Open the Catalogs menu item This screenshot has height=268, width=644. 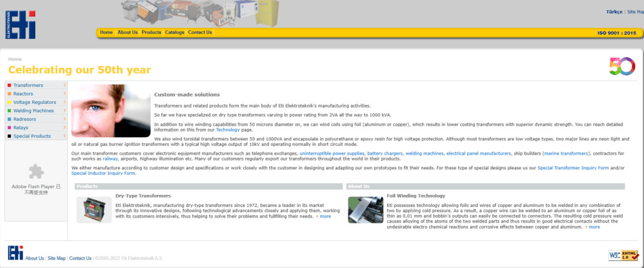(x=175, y=33)
